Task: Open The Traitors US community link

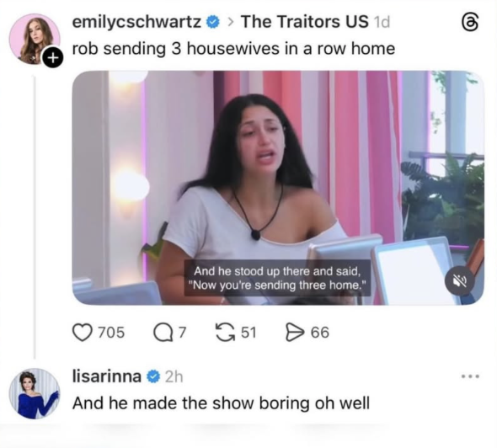Action: tap(305, 22)
